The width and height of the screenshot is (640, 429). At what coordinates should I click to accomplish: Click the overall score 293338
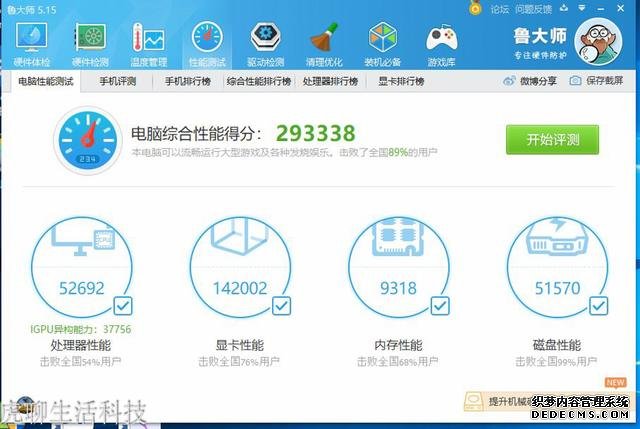pos(316,133)
